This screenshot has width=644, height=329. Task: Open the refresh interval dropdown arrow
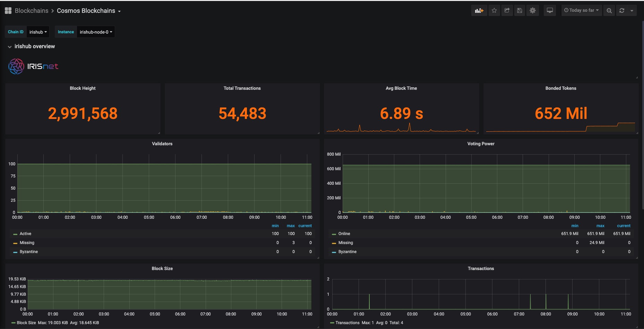632,11
